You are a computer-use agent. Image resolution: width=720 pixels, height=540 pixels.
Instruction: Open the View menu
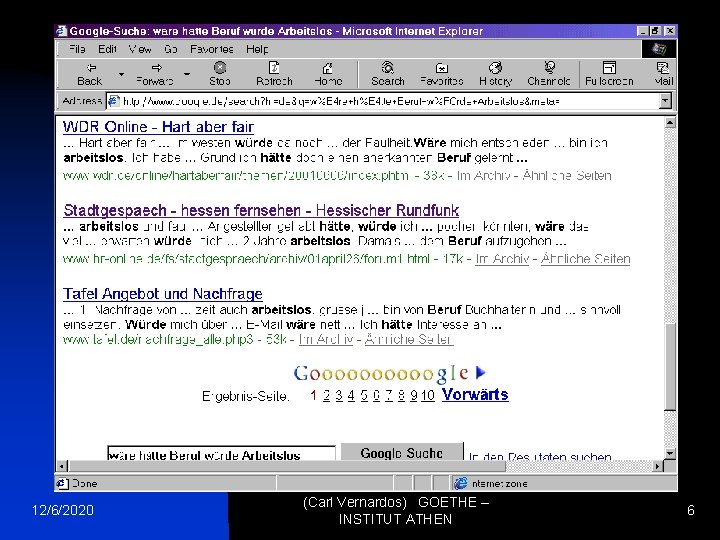pyautogui.click(x=140, y=49)
